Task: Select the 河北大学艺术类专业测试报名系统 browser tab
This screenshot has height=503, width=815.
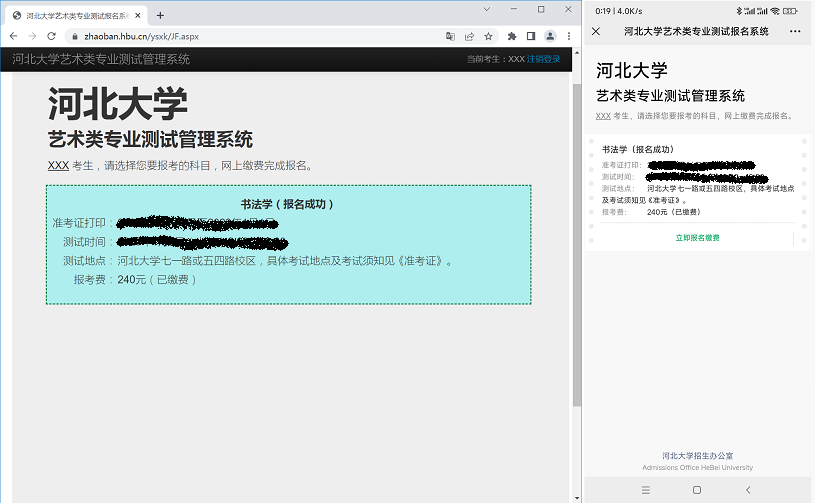Action: tap(77, 16)
